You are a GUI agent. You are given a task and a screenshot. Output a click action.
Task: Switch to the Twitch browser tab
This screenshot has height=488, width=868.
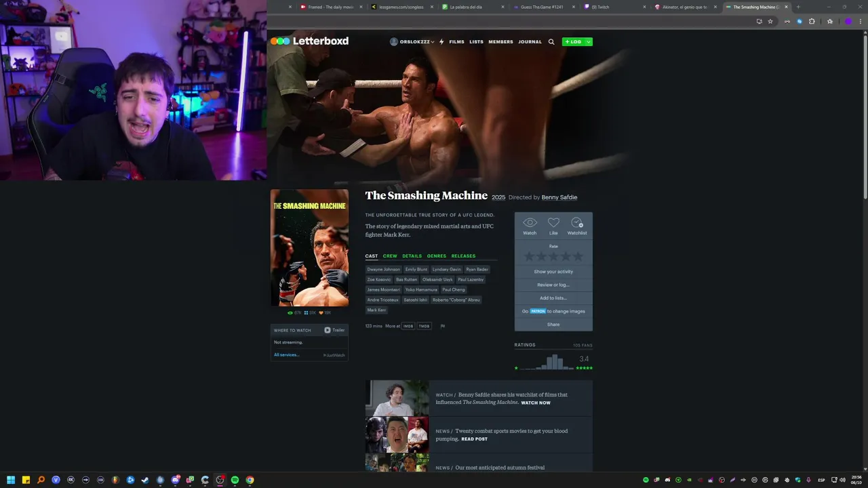[612, 7]
